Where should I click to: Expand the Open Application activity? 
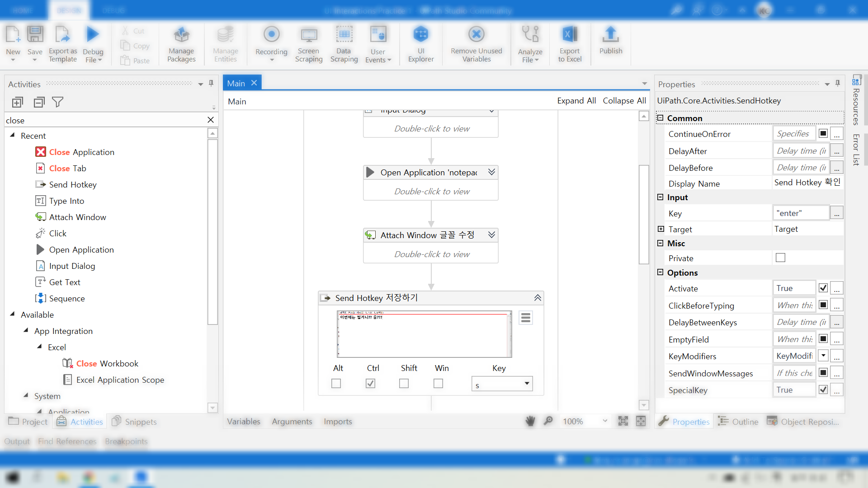(491, 172)
